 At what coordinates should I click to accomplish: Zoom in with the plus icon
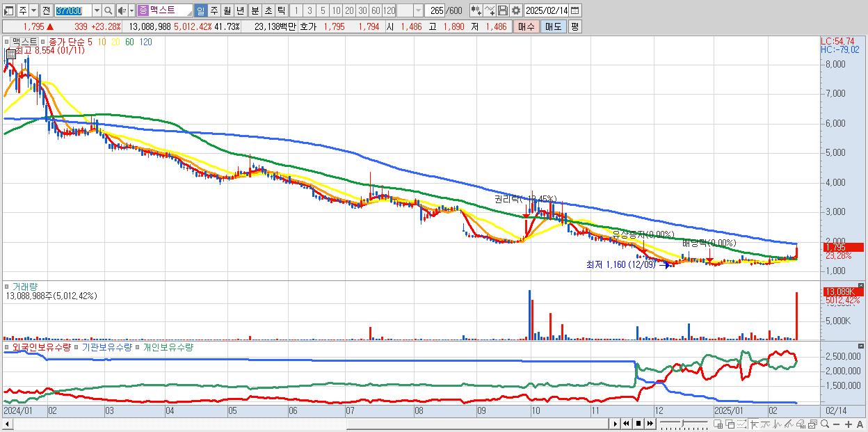click(x=849, y=424)
